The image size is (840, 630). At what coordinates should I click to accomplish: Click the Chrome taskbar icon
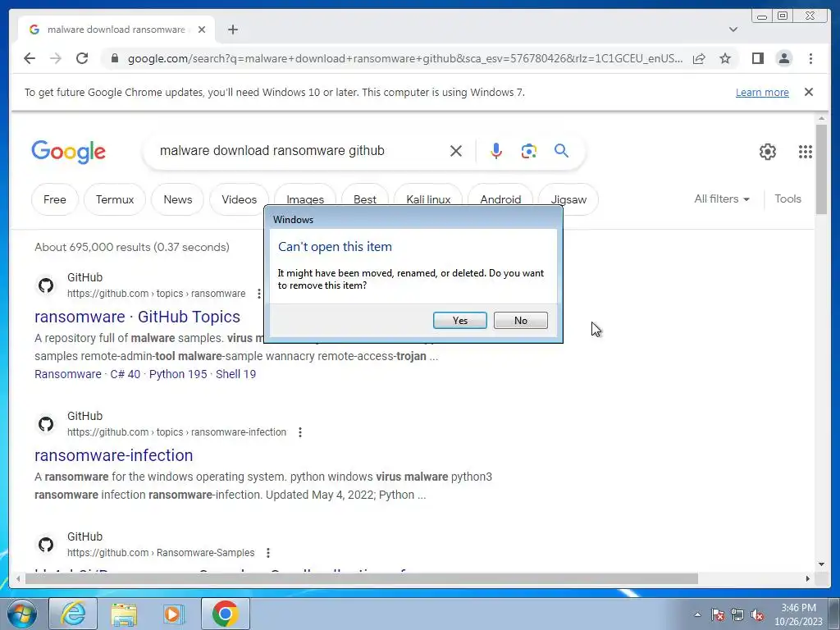click(x=225, y=614)
